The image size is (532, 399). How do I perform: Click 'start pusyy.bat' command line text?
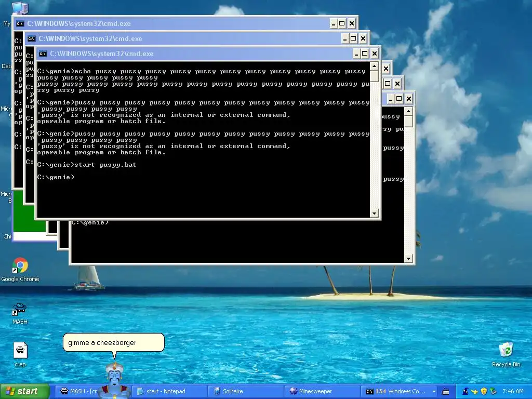105,165
